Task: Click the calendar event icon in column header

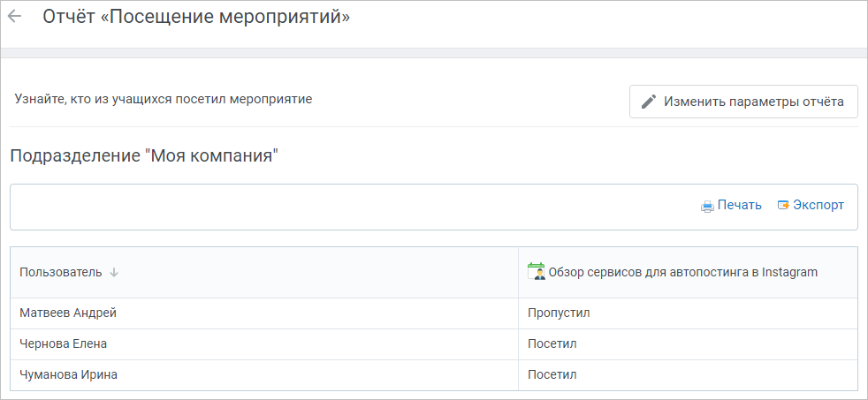Action: 536,272
